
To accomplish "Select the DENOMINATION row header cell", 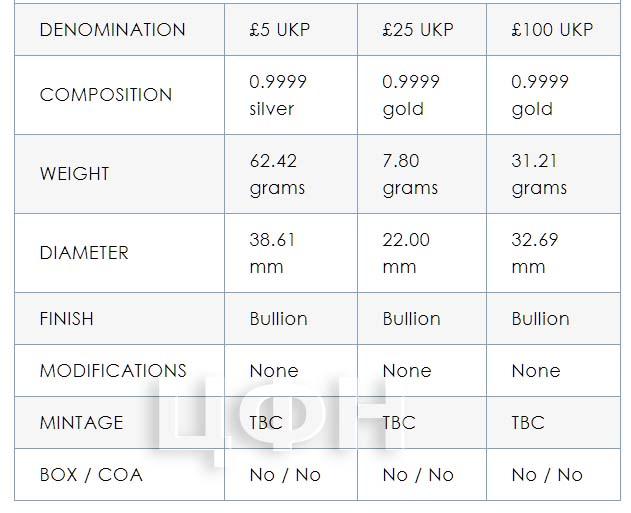I will pyautogui.click(x=120, y=29).
